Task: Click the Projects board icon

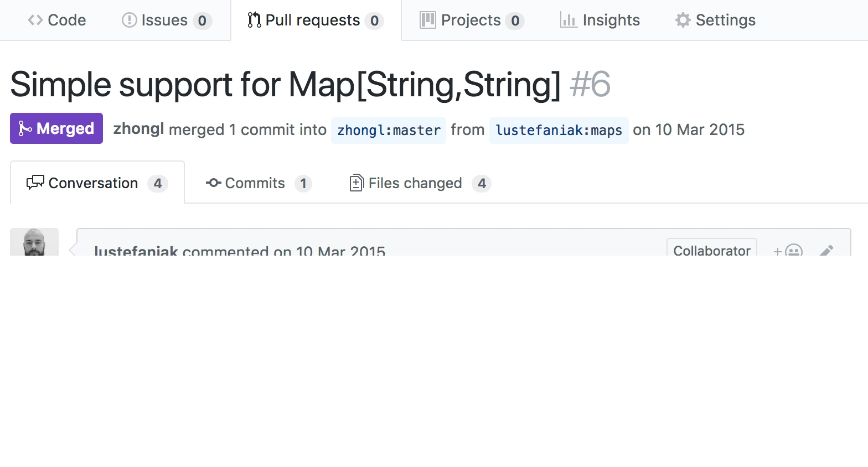Action: point(427,19)
